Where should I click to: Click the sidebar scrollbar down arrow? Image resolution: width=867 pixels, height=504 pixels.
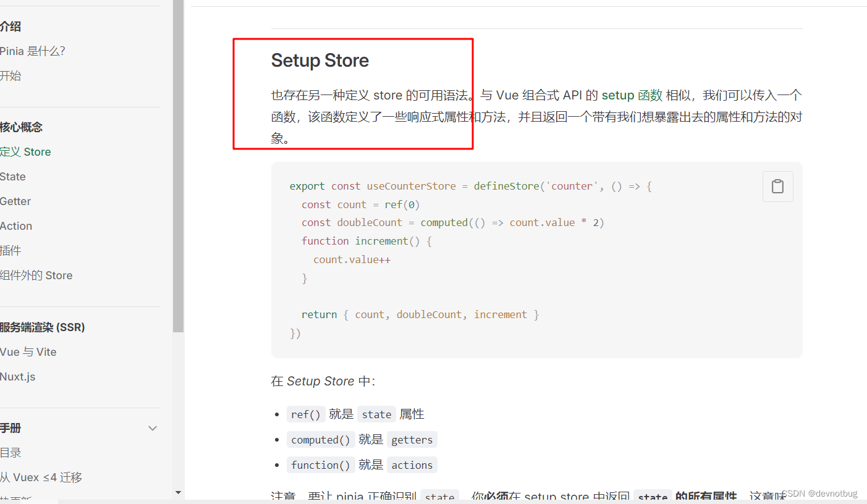click(178, 493)
